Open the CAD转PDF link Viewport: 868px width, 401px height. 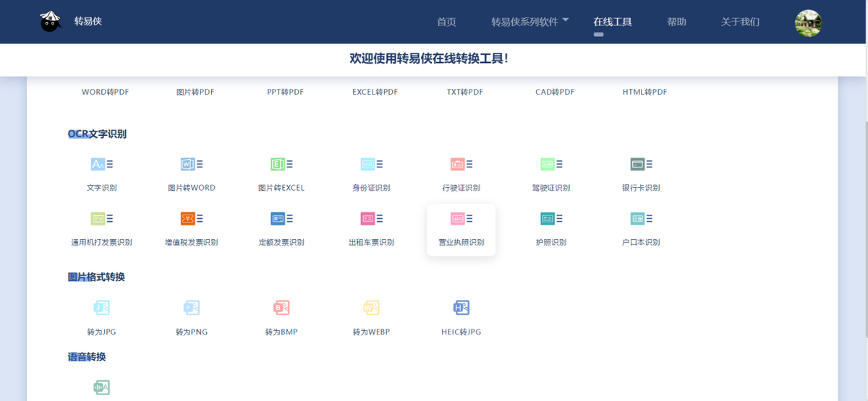click(x=555, y=92)
